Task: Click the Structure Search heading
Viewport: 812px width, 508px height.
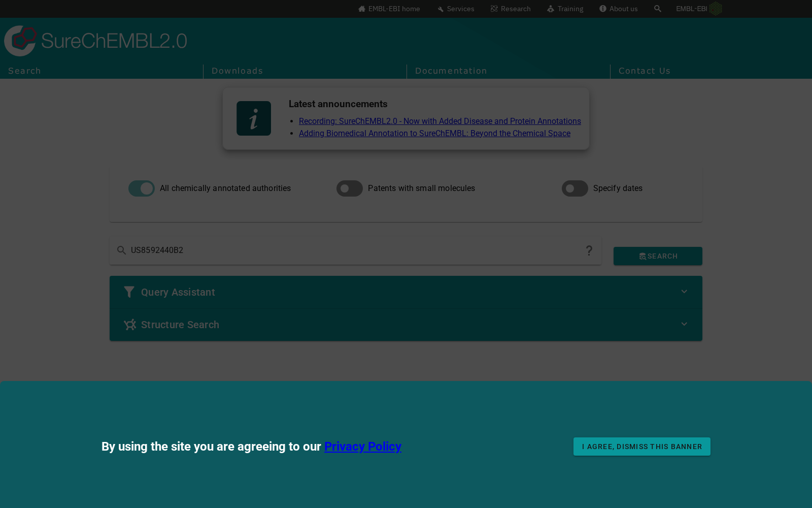Action: [180, 325]
